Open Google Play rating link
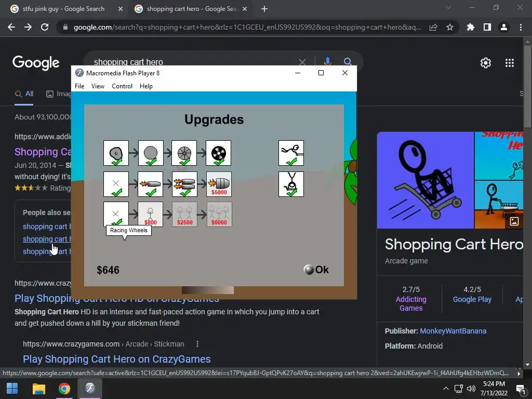 [472, 299]
